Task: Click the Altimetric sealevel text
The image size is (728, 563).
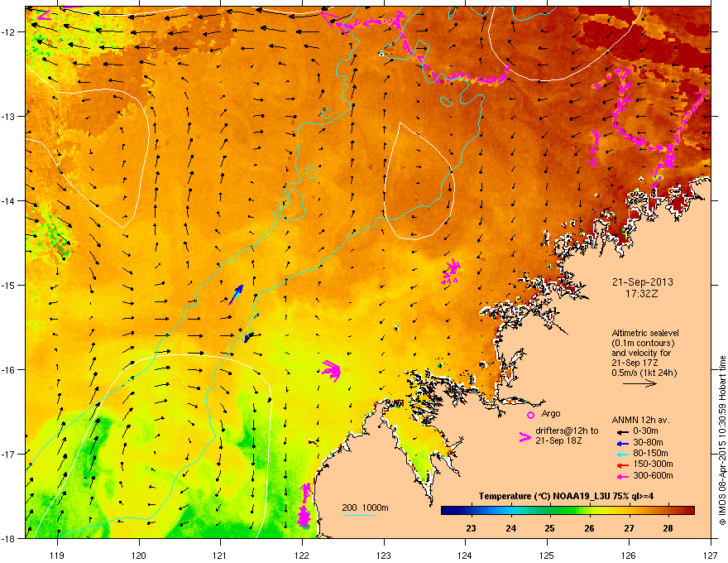Action: (x=645, y=333)
